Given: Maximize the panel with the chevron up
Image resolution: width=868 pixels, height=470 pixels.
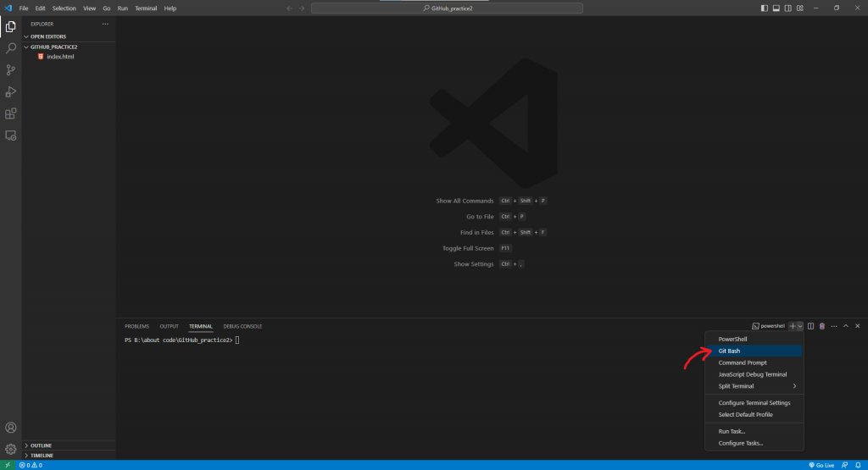Looking at the screenshot, I should pyautogui.click(x=846, y=326).
